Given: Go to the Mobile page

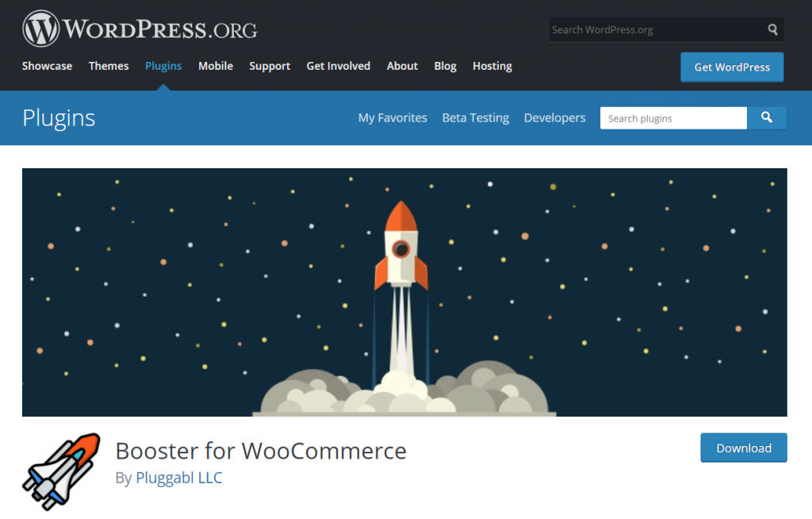Looking at the screenshot, I should pyautogui.click(x=216, y=66).
